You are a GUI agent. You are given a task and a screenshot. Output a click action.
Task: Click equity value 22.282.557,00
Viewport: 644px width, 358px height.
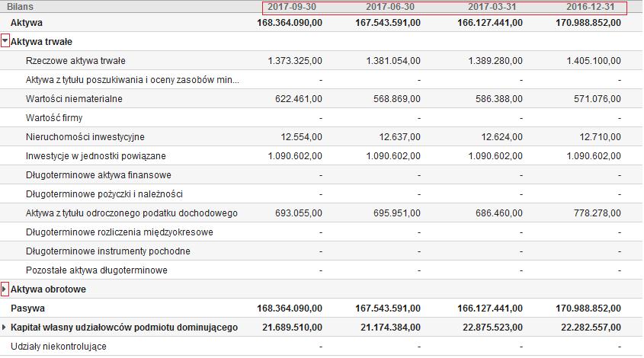pyautogui.click(x=591, y=328)
